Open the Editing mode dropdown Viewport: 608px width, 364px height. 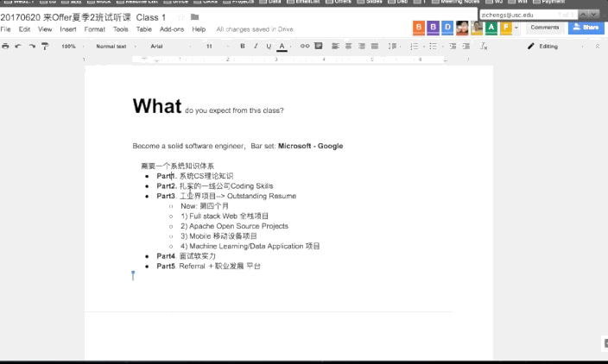pos(555,46)
